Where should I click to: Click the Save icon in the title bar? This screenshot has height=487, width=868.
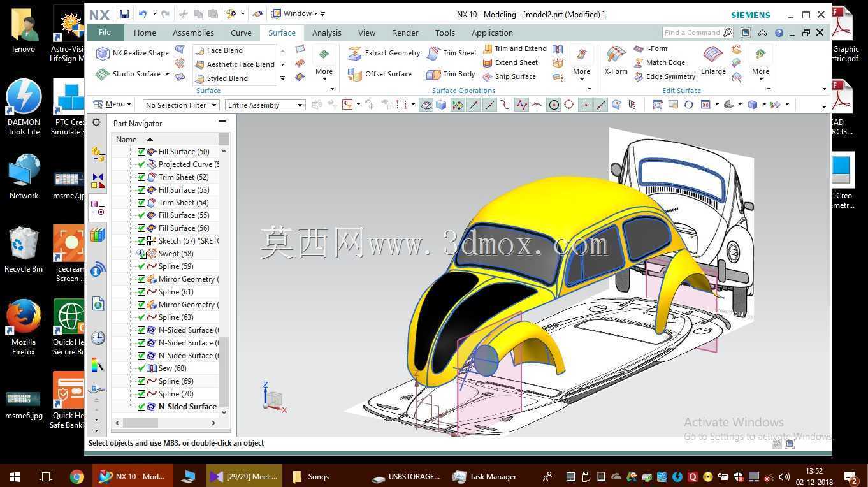[x=124, y=14]
